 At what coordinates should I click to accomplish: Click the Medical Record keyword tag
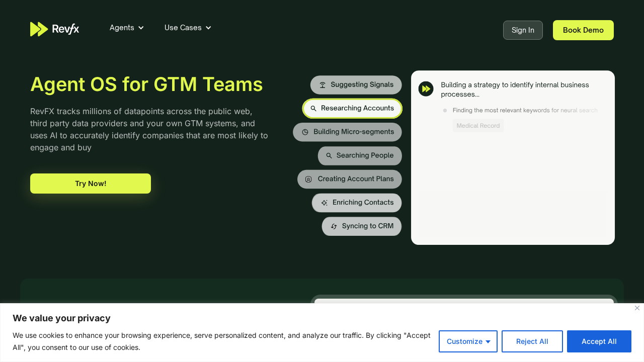point(478,126)
